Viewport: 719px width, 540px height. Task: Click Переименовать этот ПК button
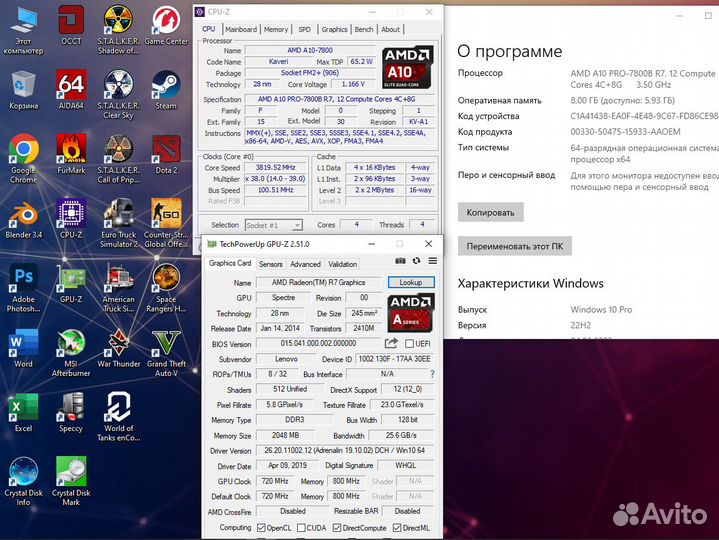click(514, 246)
